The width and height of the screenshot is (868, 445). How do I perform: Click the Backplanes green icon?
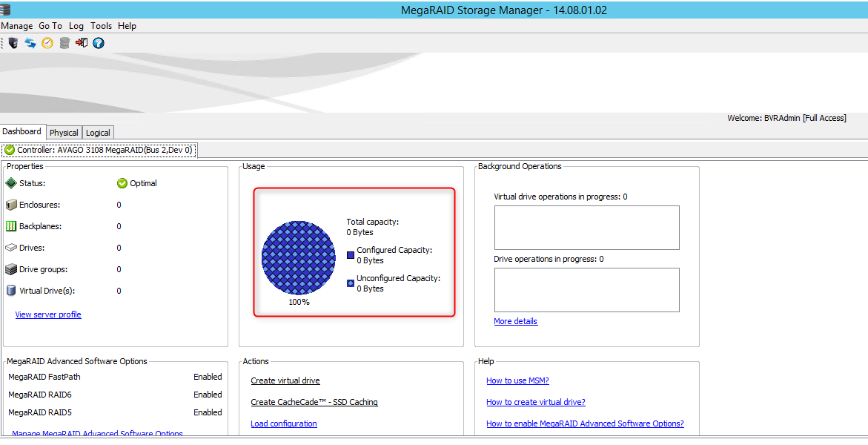click(11, 226)
